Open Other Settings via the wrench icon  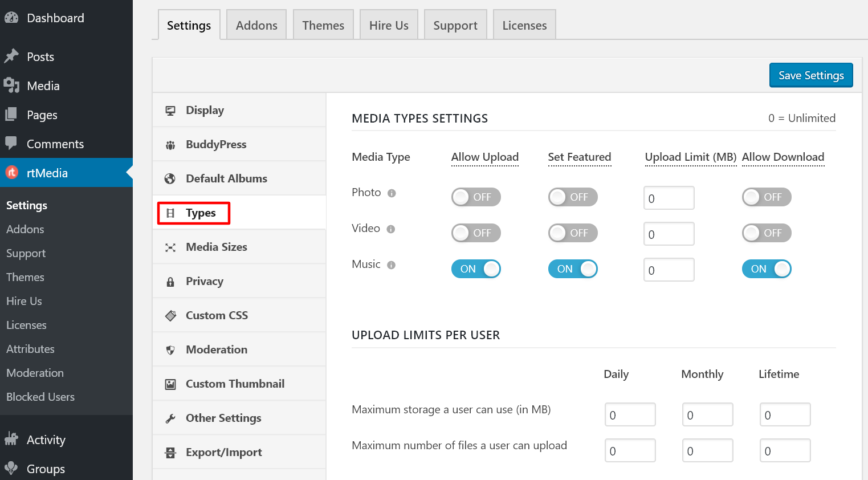(x=170, y=417)
